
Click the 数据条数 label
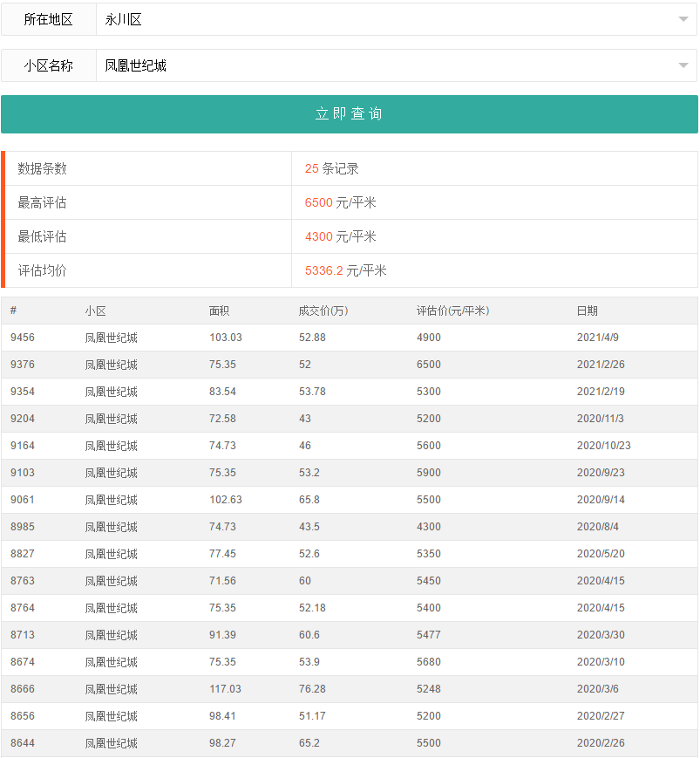click(x=42, y=168)
